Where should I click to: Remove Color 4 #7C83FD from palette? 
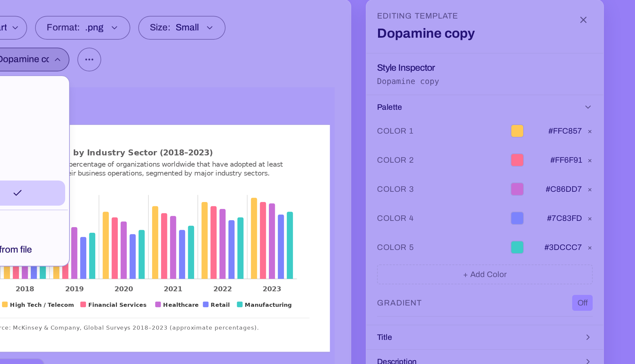(x=590, y=219)
